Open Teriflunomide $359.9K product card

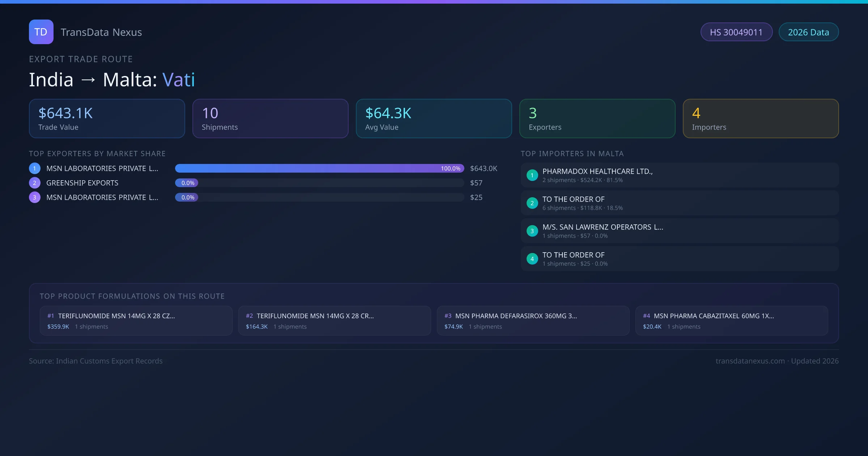pyautogui.click(x=136, y=321)
